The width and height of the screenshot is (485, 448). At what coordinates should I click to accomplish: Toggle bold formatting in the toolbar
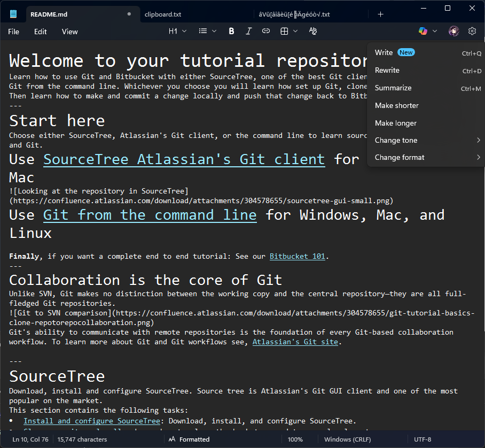(x=231, y=32)
